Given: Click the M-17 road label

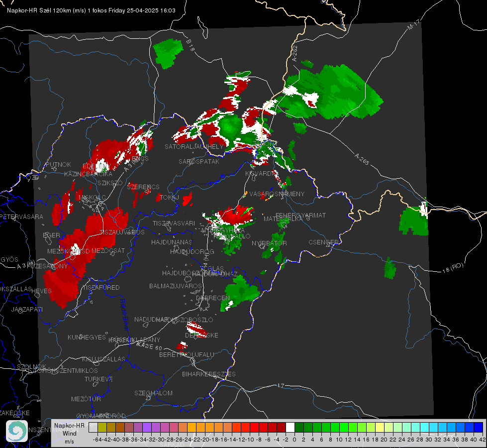Looking at the screenshot, I should coord(414,25).
